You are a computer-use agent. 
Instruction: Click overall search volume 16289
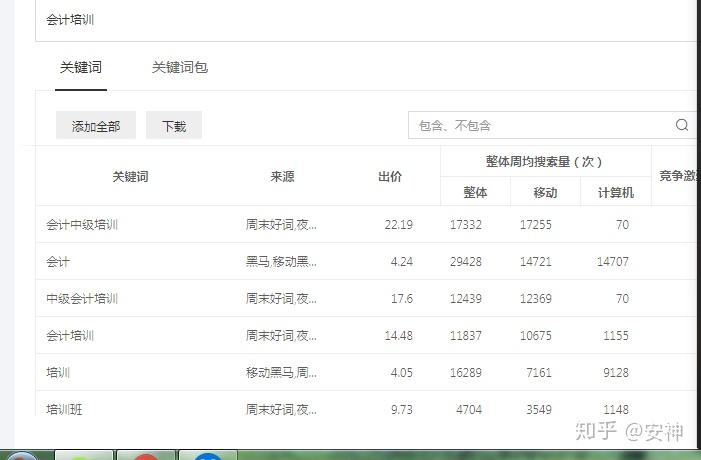click(x=466, y=373)
